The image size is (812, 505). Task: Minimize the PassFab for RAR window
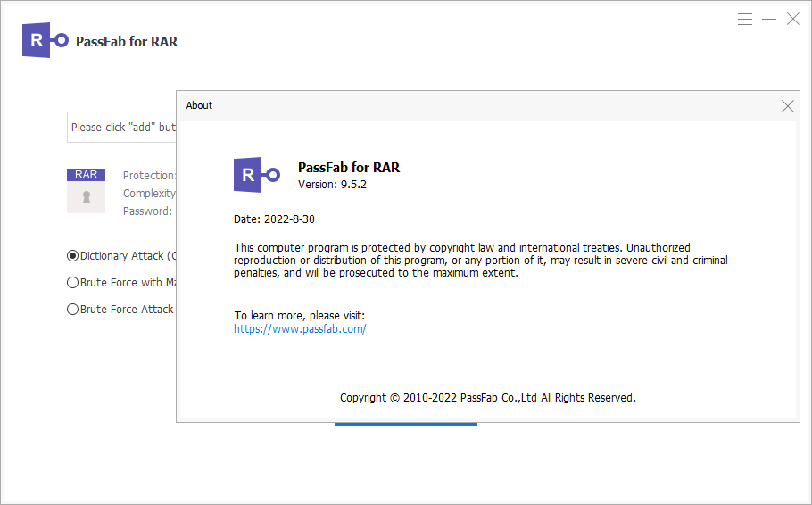[x=769, y=19]
